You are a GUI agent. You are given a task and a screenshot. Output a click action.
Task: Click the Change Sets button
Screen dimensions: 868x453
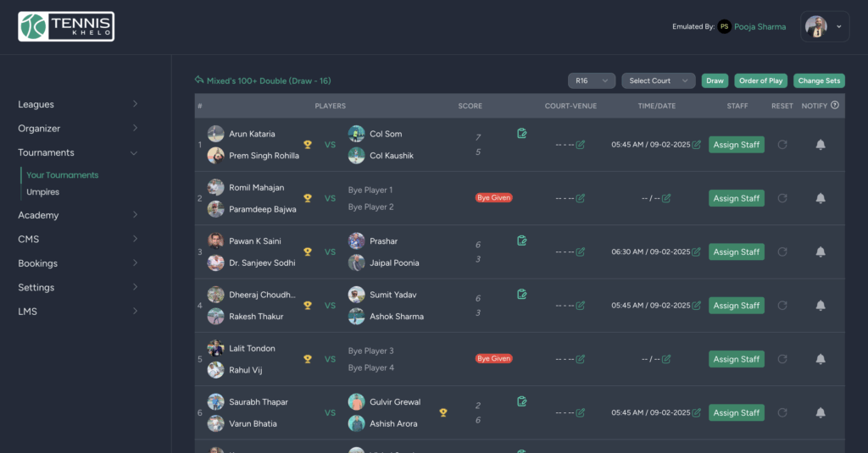pos(819,80)
